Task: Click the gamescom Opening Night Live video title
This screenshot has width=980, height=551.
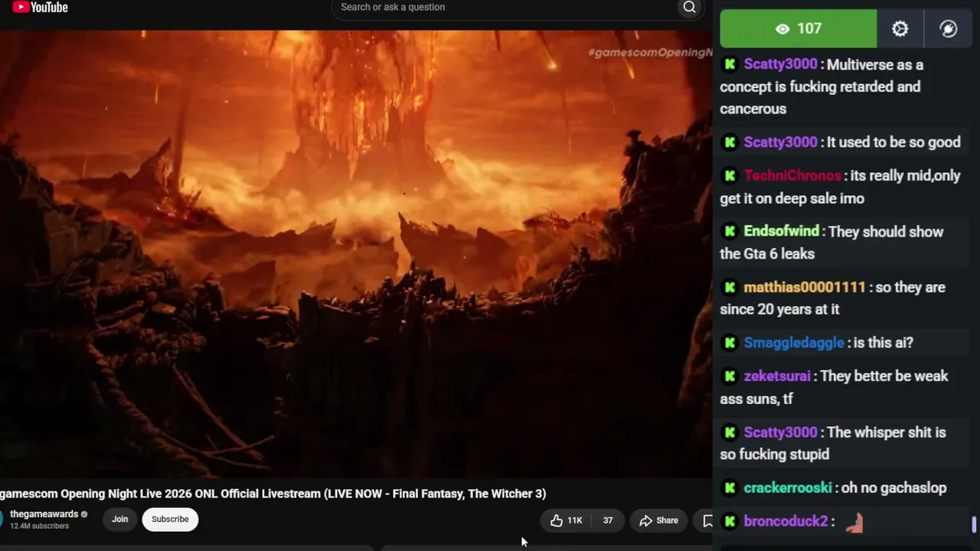Action: point(273,494)
